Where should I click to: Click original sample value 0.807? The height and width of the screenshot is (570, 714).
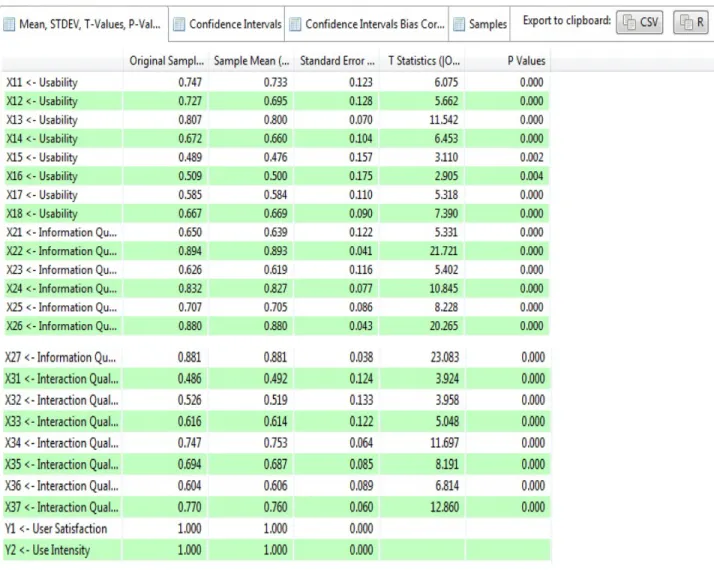(190, 120)
